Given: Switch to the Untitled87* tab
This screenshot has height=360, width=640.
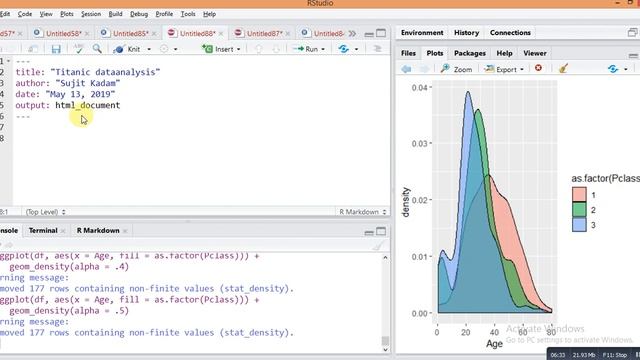Looking at the screenshot, I should [264, 33].
